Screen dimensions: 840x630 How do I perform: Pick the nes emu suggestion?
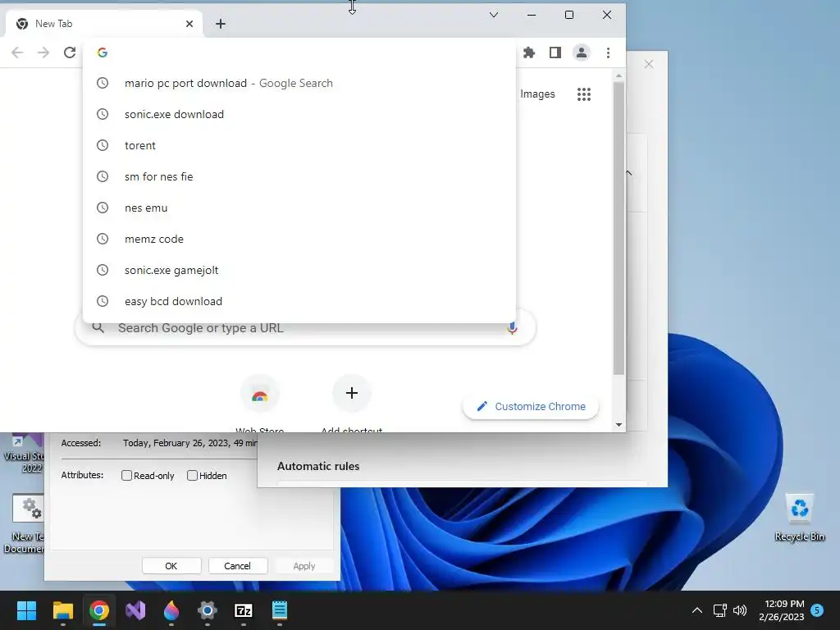click(x=299, y=208)
